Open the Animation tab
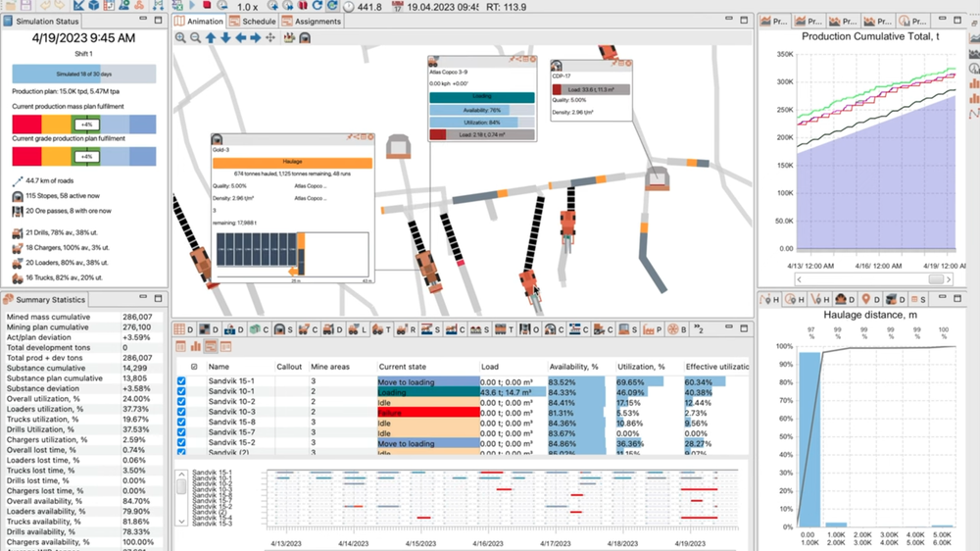The image size is (980, 551). [x=199, y=22]
